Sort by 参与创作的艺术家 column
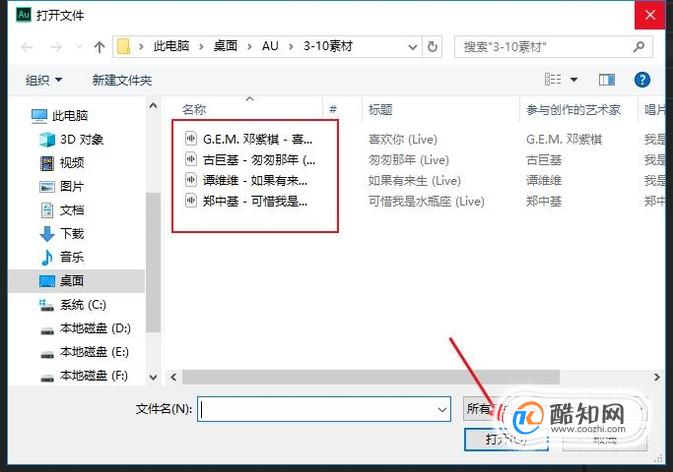The width and height of the screenshot is (673, 472). tap(573, 110)
